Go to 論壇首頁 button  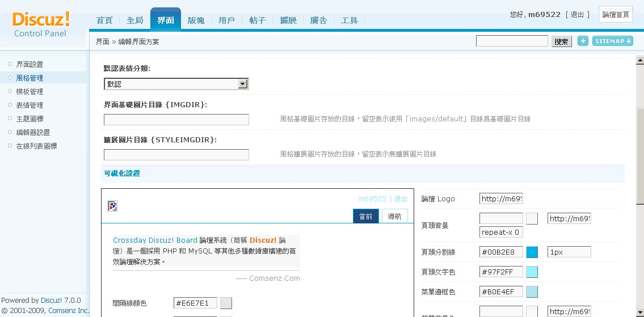pyautogui.click(x=616, y=15)
